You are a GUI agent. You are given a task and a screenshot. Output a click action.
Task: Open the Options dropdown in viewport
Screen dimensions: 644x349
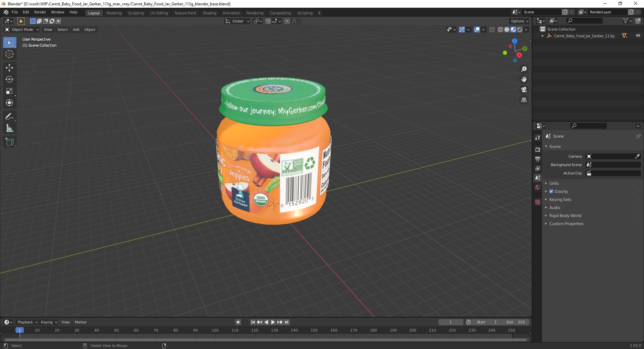pyautogui.click(x=520, y=21)
